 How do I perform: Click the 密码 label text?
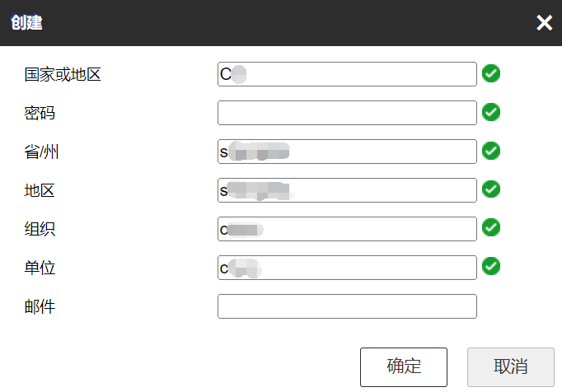[x=40, y=114]
